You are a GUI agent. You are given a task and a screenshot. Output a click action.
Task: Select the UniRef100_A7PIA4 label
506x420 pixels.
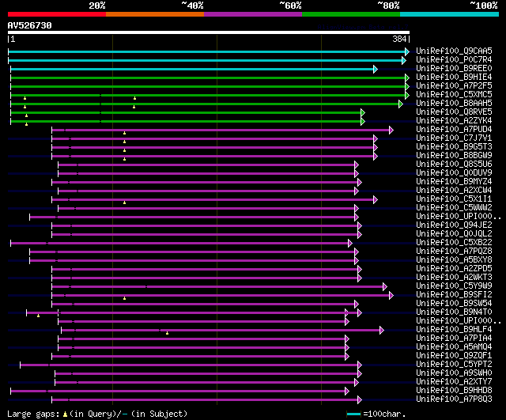[454, 339]
